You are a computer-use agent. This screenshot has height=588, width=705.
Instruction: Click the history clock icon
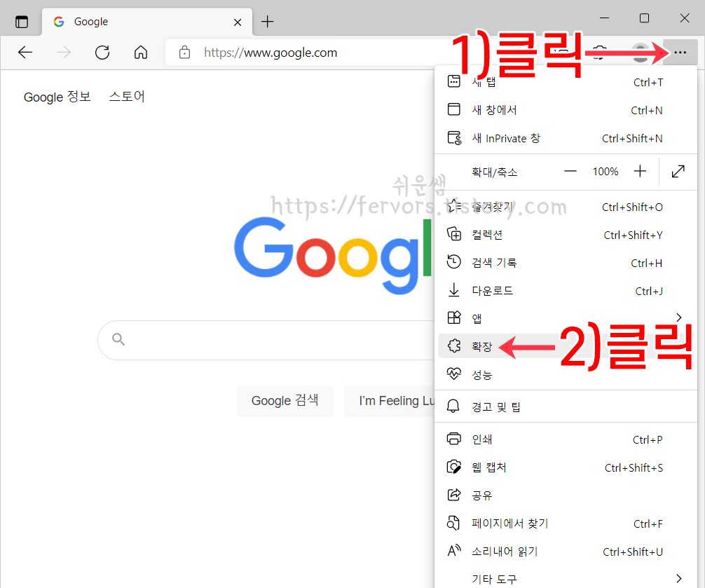453,261
